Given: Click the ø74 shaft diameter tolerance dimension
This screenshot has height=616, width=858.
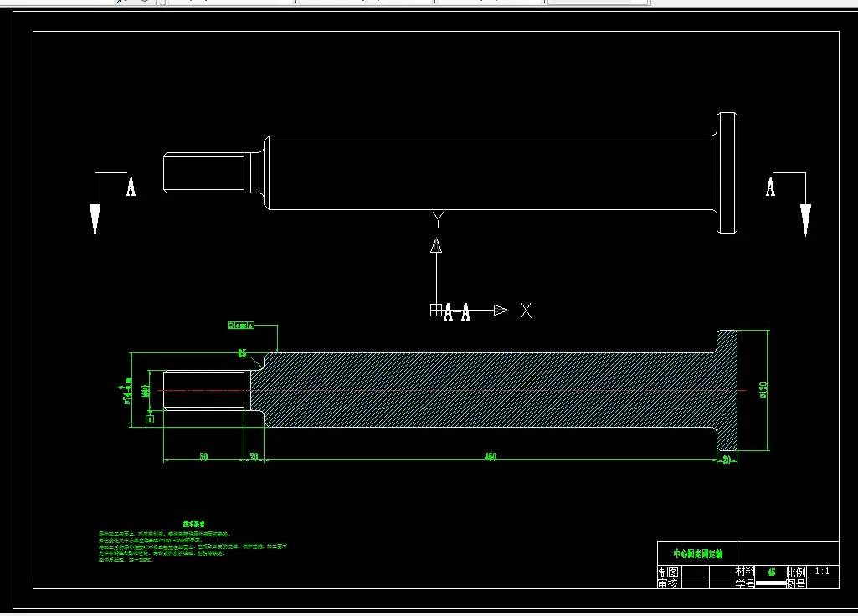Looking at the screenshot, I should click(x=127, y=391).
